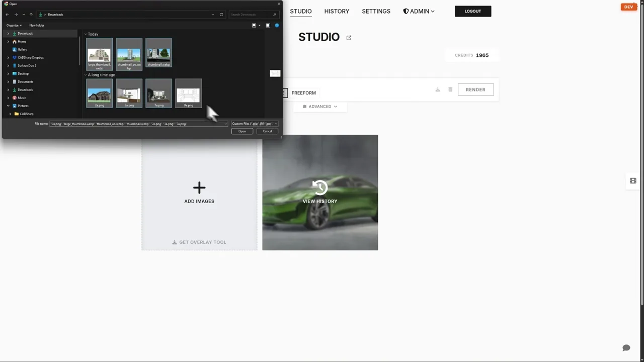Select Gallery in navigation tree
The width and height of the screenshot is (644, 362).
point(22,49)
